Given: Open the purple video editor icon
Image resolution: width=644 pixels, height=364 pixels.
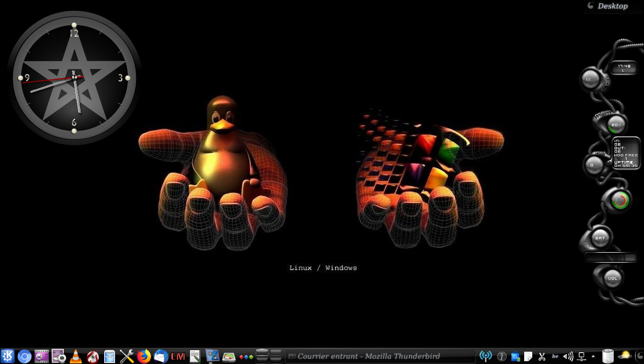Looking at the screenshot, I should 42,356.
